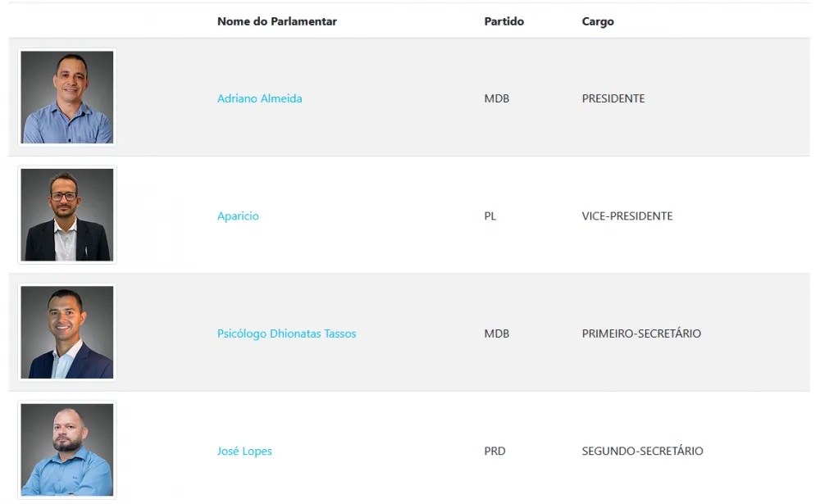The height and width of the screenshot is (504, 820).
Task: Click the Nome do Parlamentar column header
Action: (x=276, y=21)
